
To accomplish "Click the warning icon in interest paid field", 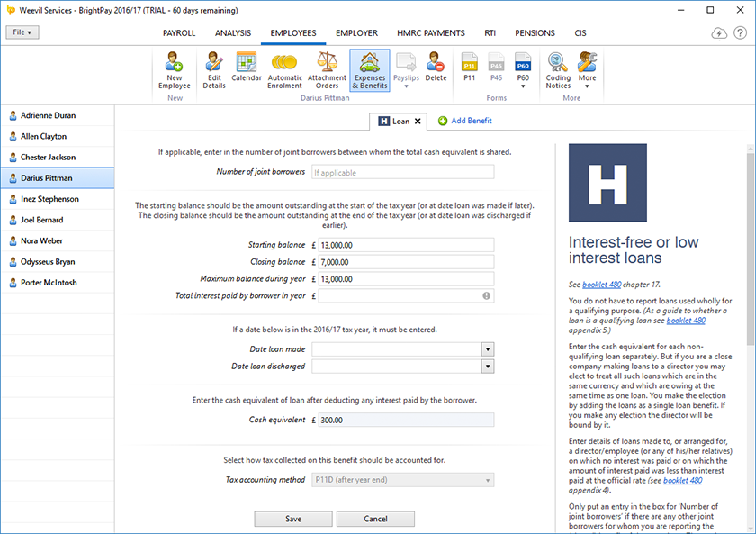I will click(x=487, y=295).
